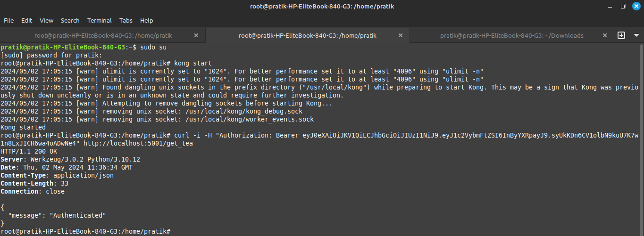The image size is (644, 236).
Task: Close the ~/Downloads terminal tab
Action: point(605,35)
